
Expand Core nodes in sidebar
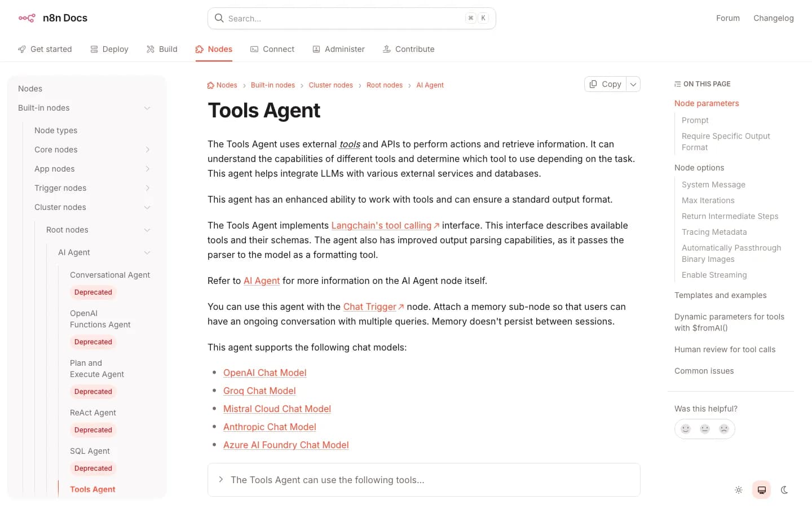147,150
